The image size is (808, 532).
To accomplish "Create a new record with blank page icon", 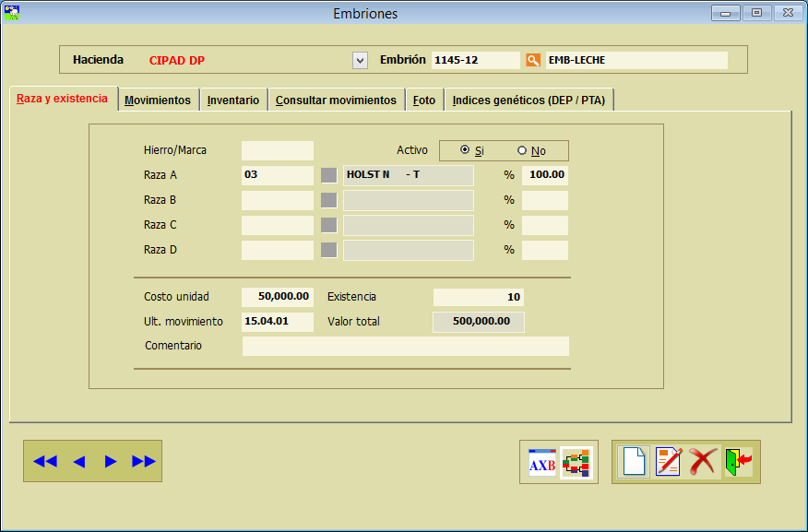I will click(x=634, y=461).
